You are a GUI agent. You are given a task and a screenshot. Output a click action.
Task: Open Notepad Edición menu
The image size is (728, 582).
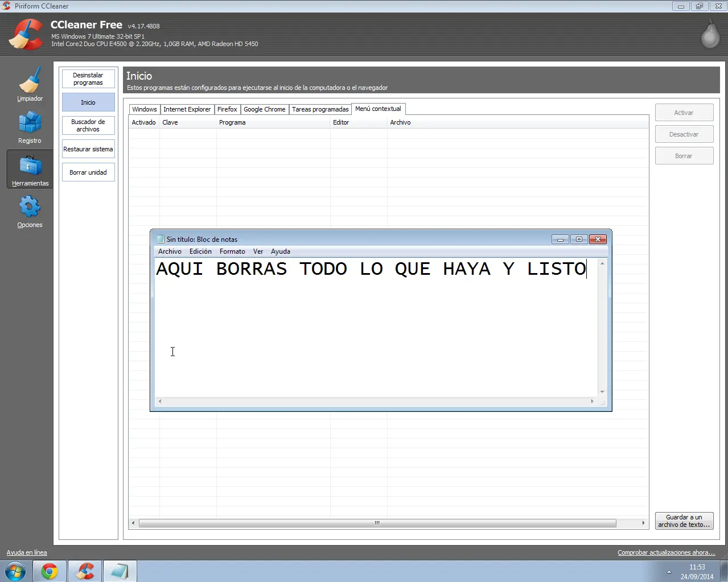(x=200, y=251)
